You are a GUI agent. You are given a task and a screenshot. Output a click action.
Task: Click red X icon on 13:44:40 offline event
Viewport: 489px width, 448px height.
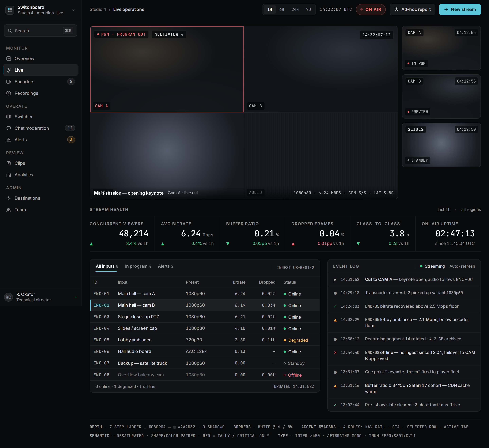(335, 352)
